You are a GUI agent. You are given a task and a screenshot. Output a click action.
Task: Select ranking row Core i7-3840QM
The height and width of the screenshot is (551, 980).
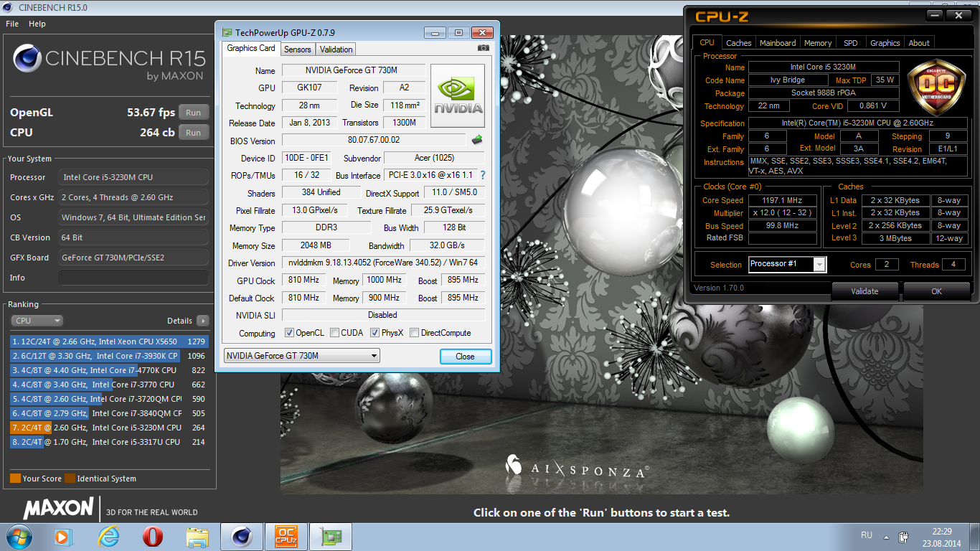pyautogui.click(x=108, y=413)
